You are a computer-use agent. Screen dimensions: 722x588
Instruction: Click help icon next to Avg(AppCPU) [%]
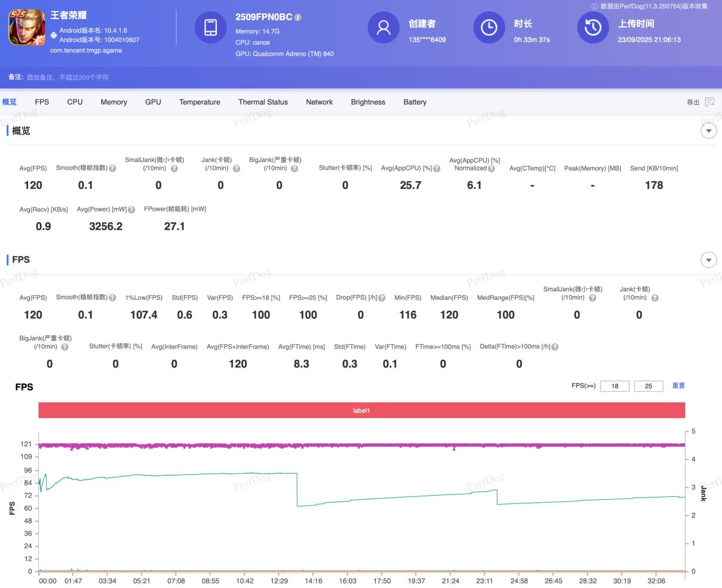coord(437,169)
